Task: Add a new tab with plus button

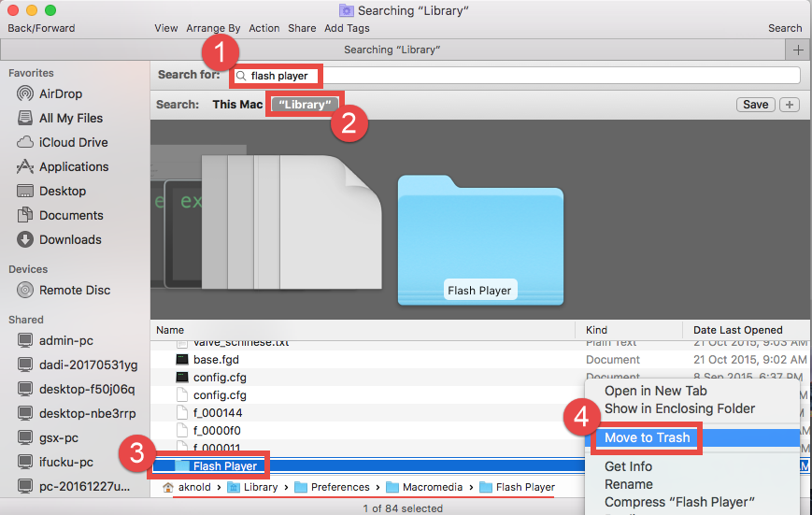Action: [798, 50]
